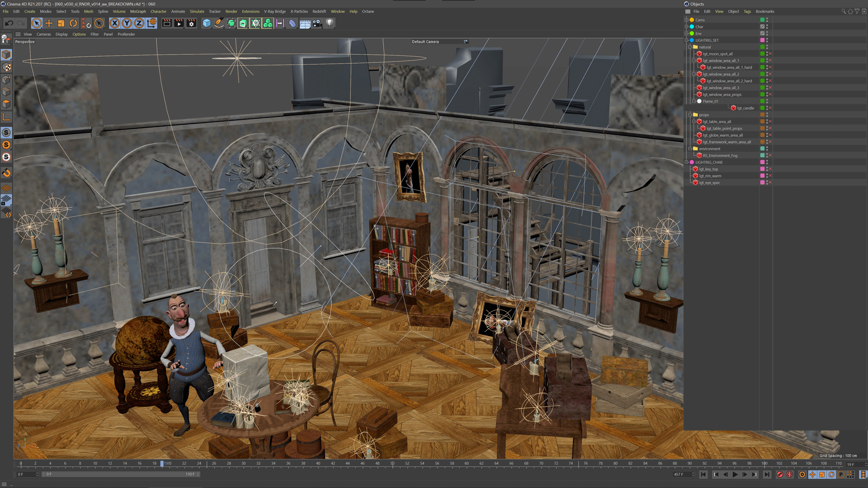The width and height of the screenshot is (868, 488).
Task: Toggle visibility dots for lgt_moon_spot_all
Action: (x=767, y=54)
